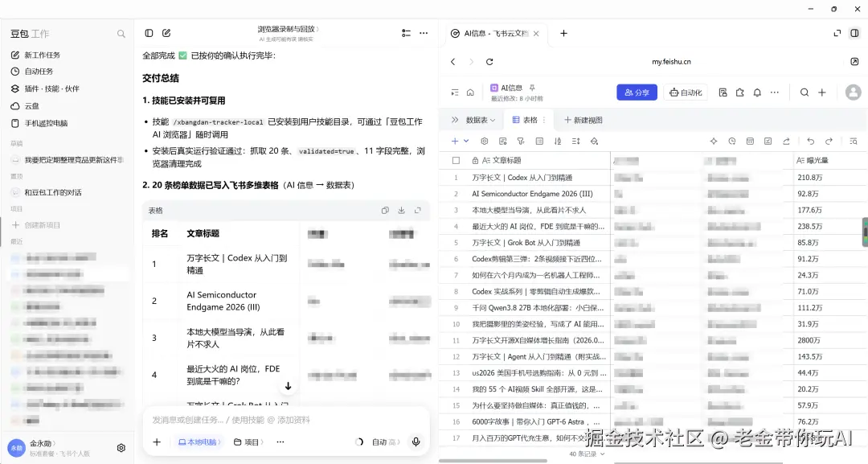This screenshot has height=464, width=868.
Task: Go back in the embedded browser
Action: coord(452,62)
